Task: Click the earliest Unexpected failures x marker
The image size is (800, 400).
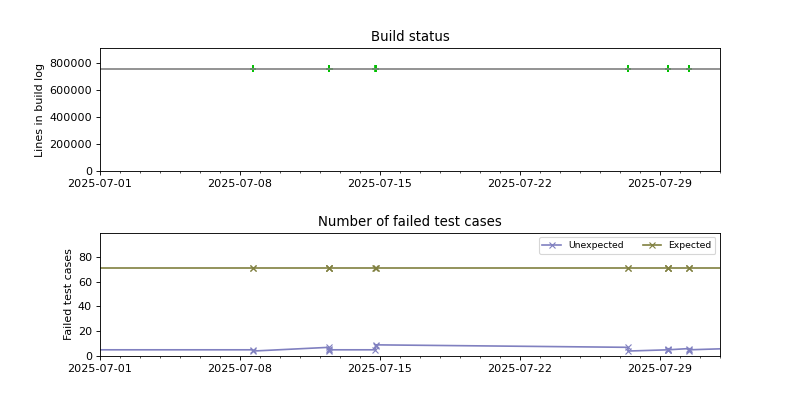Action: click(x=253, y=351)
